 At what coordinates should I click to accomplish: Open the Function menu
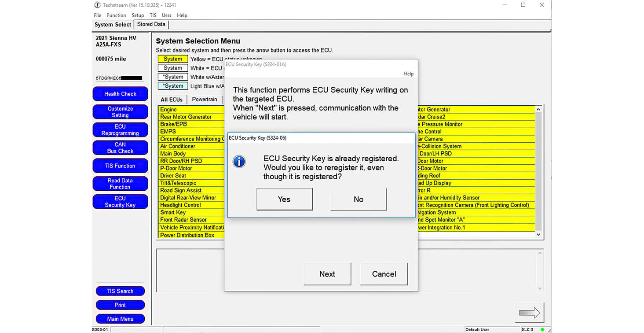pos(117,15)
